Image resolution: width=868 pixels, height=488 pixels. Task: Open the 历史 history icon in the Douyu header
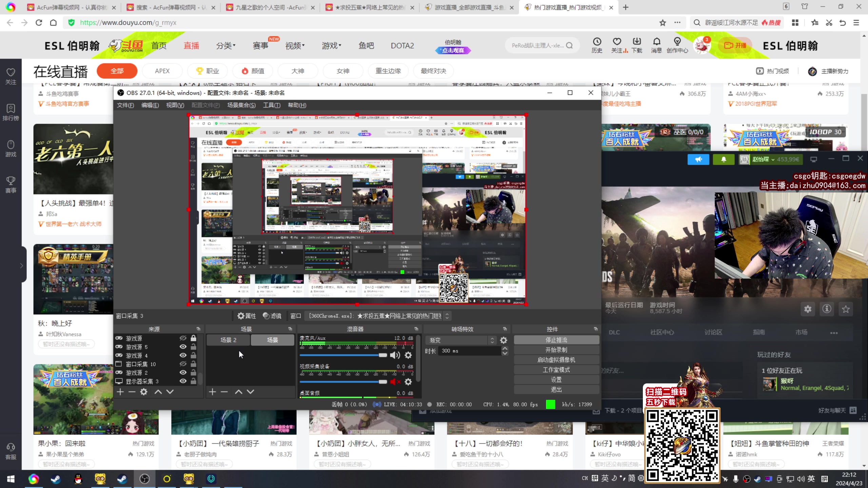pyautogui.click(x=597, y=45)
